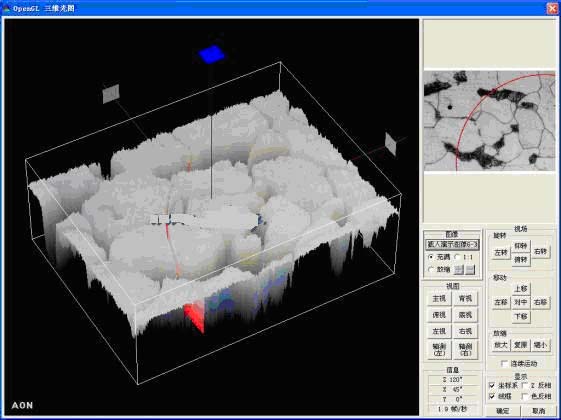
Task: Enable the Z 反相 invert checkbox
Action: tap(525, 385)
